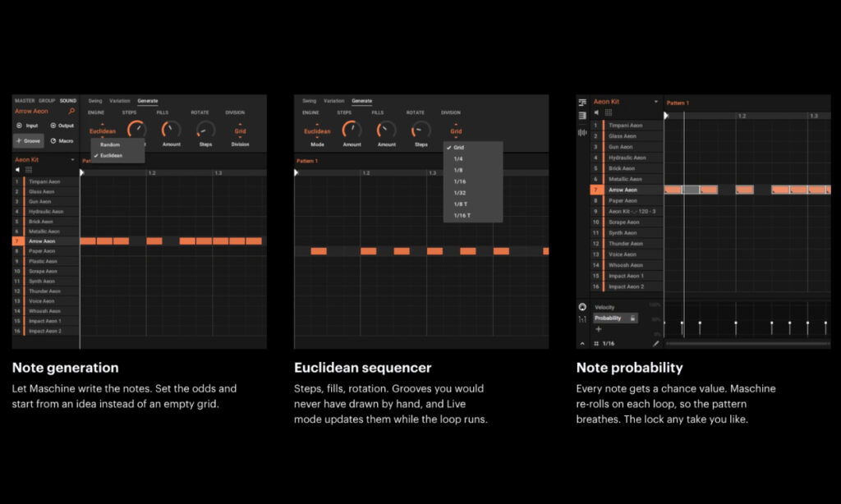Switch to the SOUND tab
841x504 pixels.
pyautogui.click(x=68, y=101)
